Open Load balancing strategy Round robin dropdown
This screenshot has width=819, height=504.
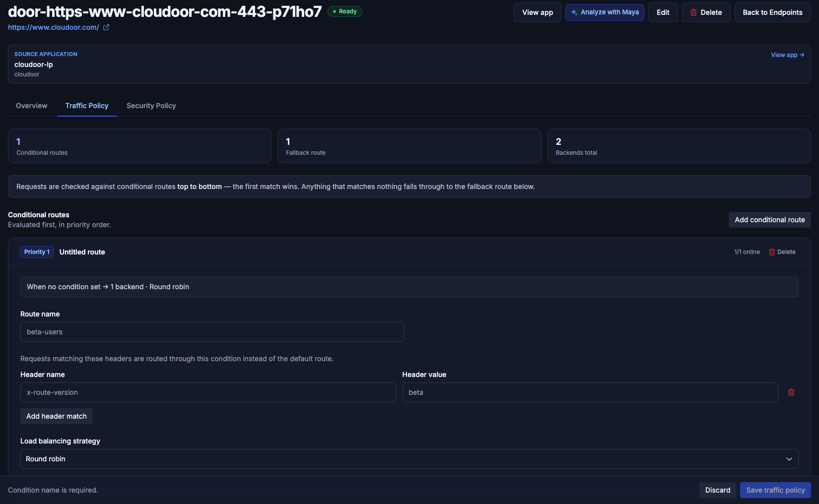409,459
